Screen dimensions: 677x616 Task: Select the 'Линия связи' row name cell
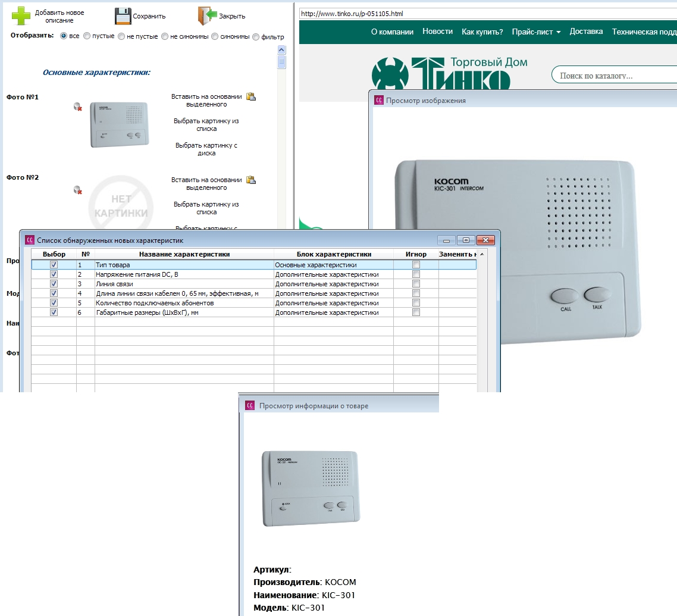tap(184, 284)
